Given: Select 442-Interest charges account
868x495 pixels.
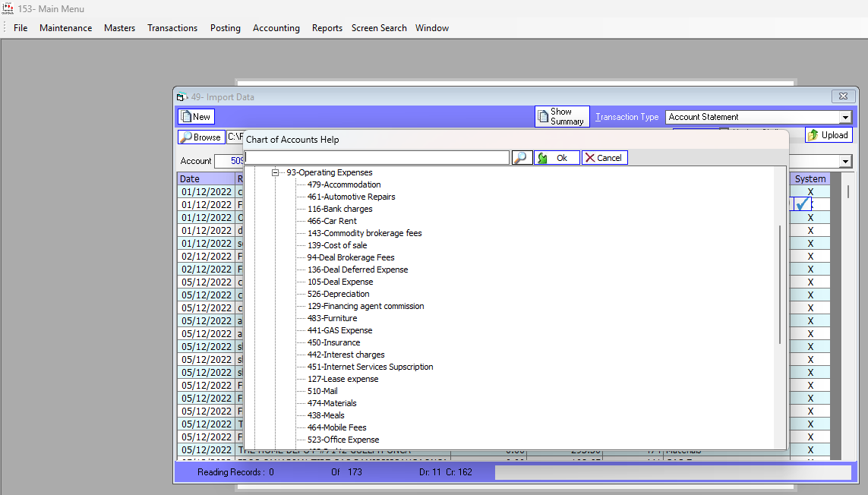Looking at the screenshot, I should [346, 355].
